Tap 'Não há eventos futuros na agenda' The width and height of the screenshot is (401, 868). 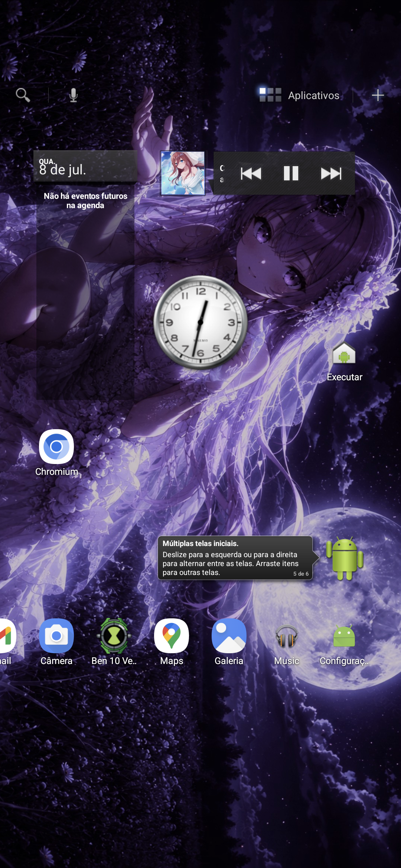point(85,200)
